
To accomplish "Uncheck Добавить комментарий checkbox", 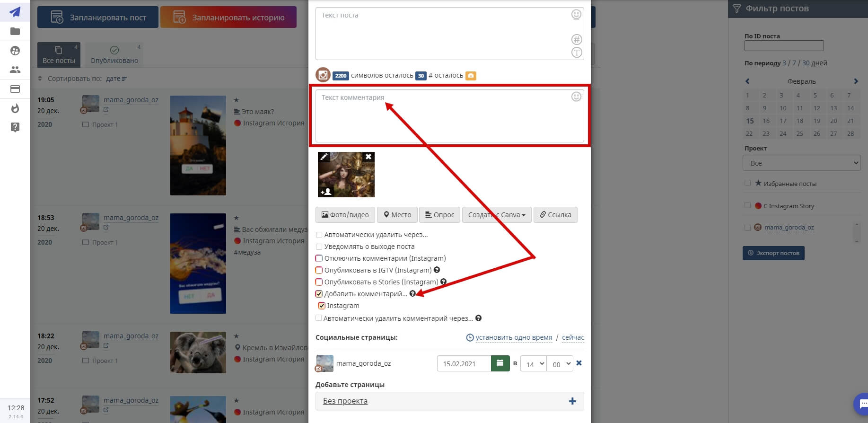I will pos(319,294).
